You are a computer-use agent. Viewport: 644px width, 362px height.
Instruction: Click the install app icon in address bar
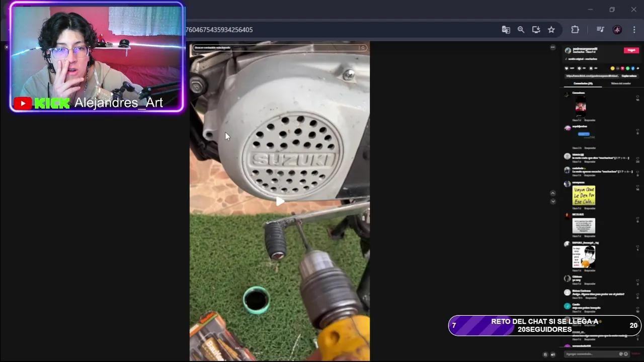click(536, 30)
